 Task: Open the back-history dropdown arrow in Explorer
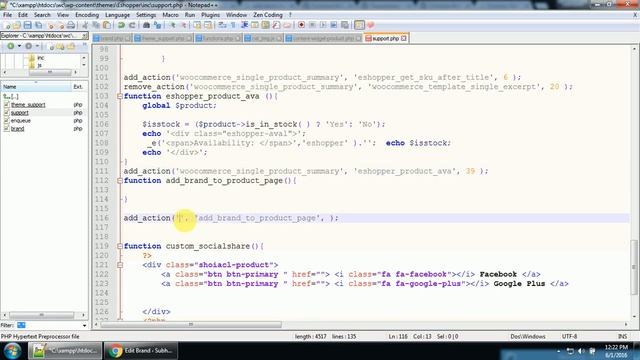coord(19,46)
